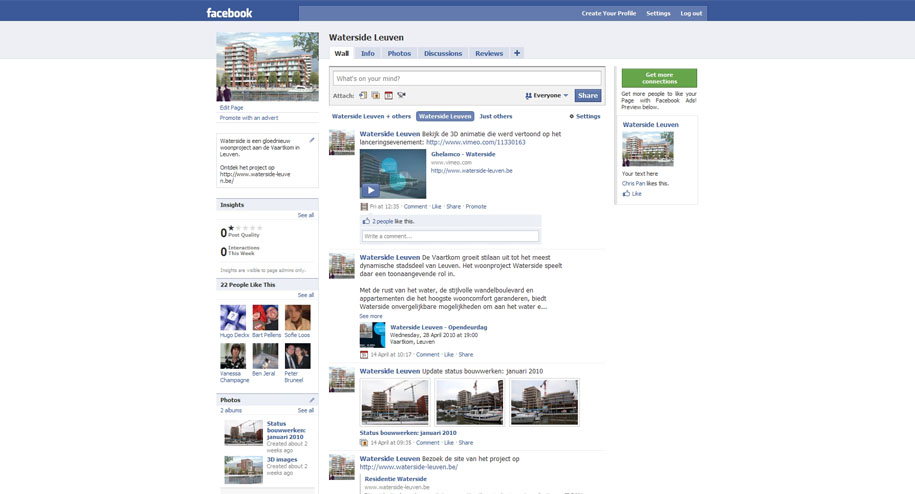The image size is (915, 494).
Task: Click the thumbs-up Like icon in ad preview
Action: pos(626,194)
